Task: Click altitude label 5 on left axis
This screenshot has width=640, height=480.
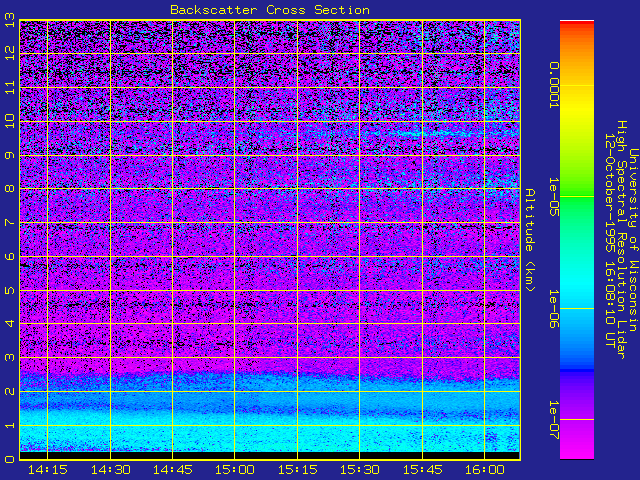Action: (x=10, y=291)
